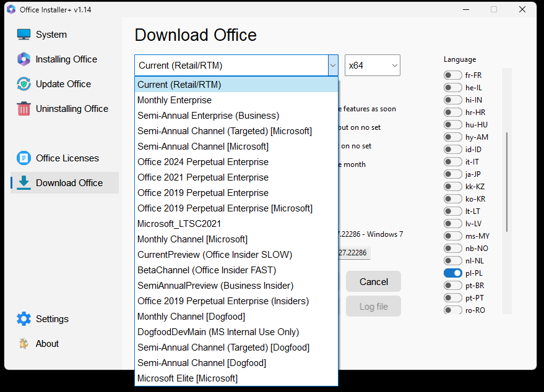Choose Monthly Enterprise channel
This screenshot has height=392, width=544.
click(x=236, y=100)
